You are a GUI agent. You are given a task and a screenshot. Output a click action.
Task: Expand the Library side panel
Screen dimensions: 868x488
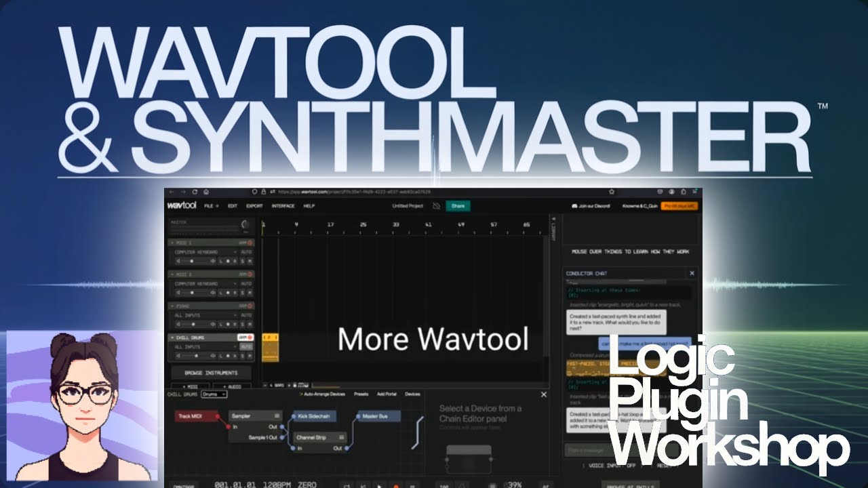tap(553, 228)
